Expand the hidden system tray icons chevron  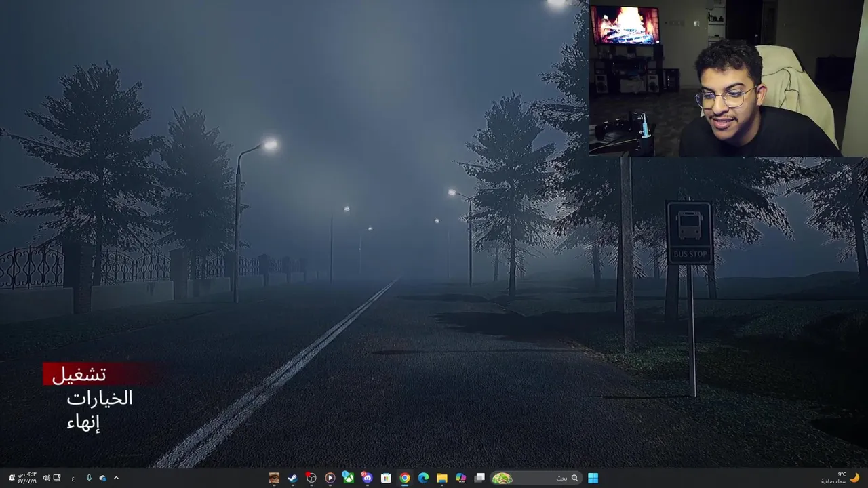coord(116,478)
